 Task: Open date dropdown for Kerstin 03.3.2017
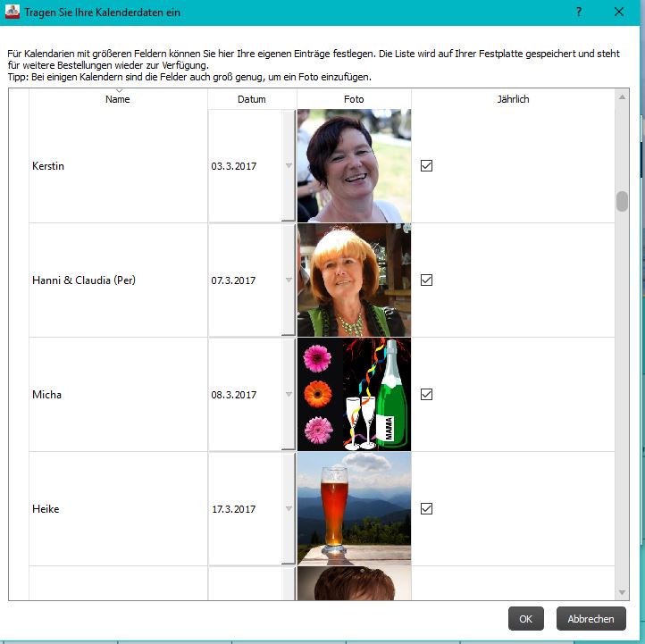pyautogui.click(x=289, y=166)
